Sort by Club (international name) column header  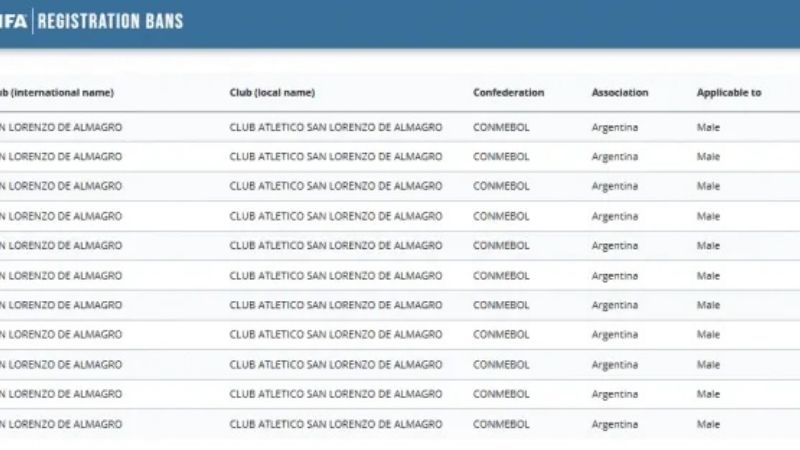click(57, 93)
